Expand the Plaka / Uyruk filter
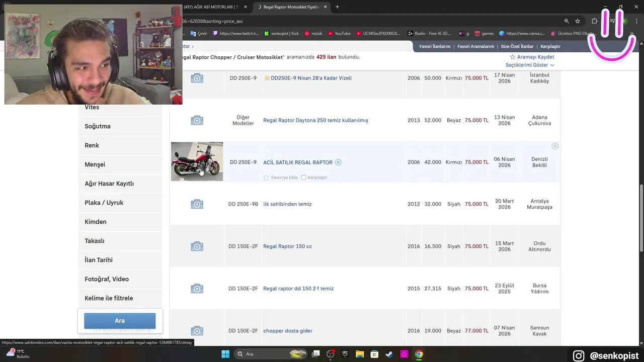Viewport: 644px width, 362px height. click(120, 203)
